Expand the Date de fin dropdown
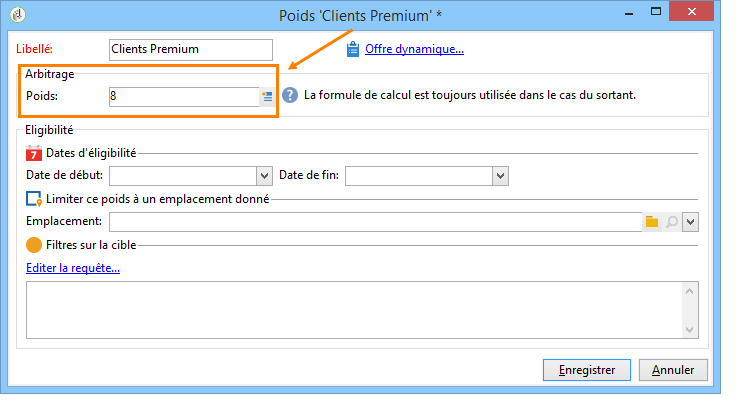745x412 pixels. 500,176
